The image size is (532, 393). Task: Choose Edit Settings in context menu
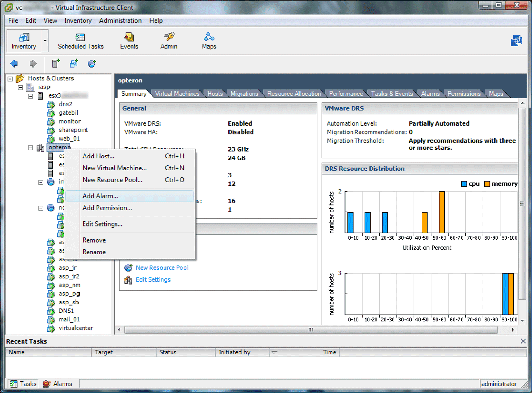(x=130, y=224)
